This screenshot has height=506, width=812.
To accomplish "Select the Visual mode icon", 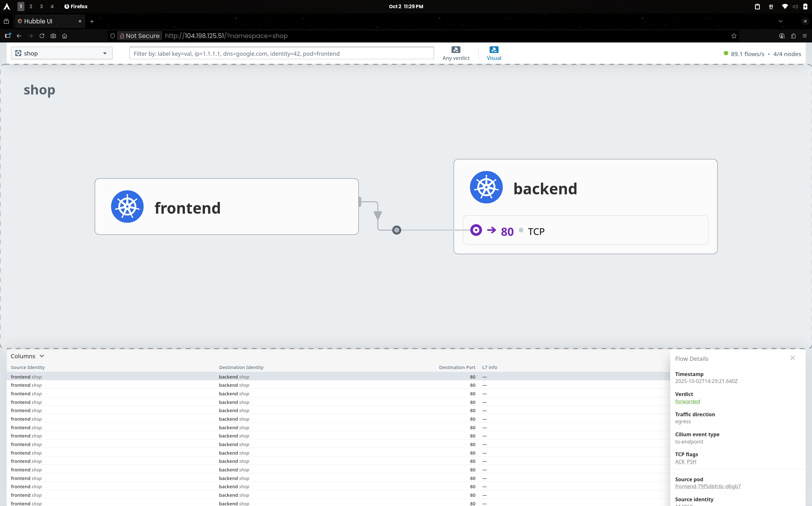I will pyautogui.click(x=493, y=50).
